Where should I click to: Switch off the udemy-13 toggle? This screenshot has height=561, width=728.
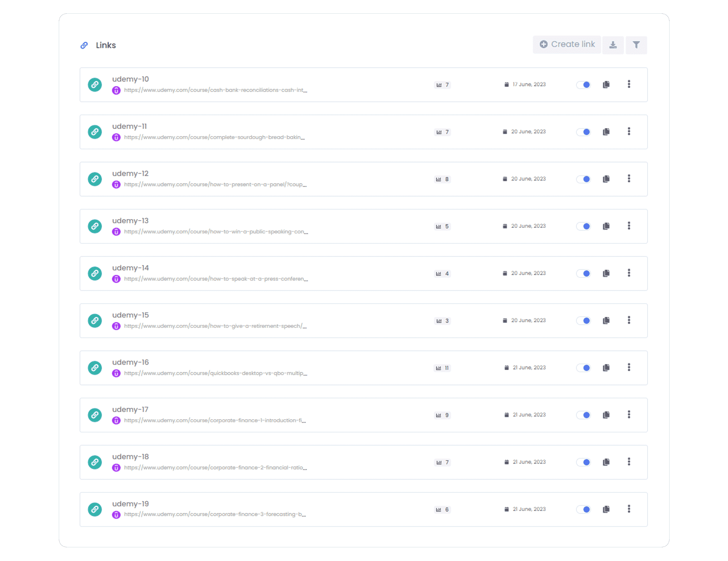coord(583,226)
